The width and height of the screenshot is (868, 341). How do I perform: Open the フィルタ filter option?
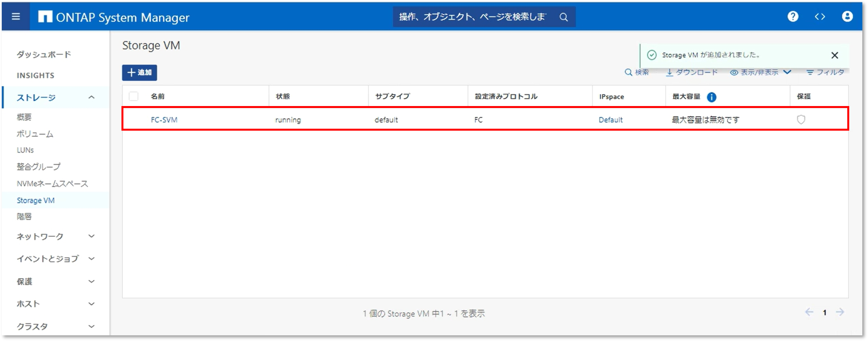pos(825,72)
